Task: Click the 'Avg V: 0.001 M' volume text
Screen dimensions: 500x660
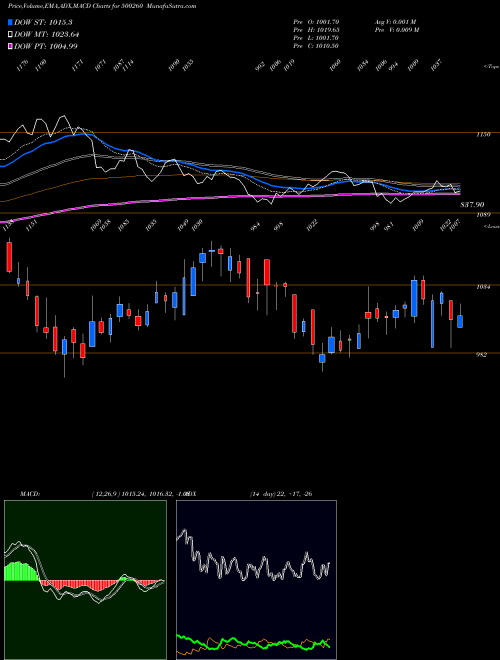Action: click(396, 22)
